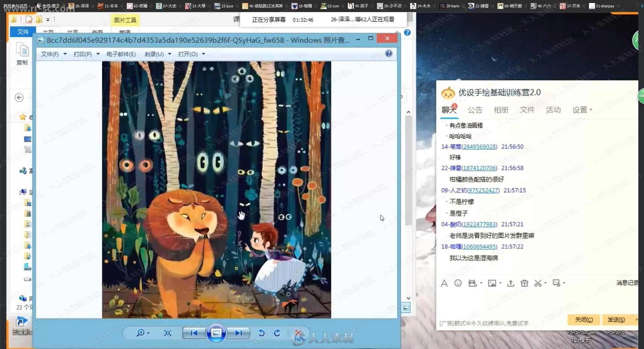644x349 pixels.
Task: Click the 图片工具 ribbon tab
Action: pyautogui.click(x=125, y=20)
